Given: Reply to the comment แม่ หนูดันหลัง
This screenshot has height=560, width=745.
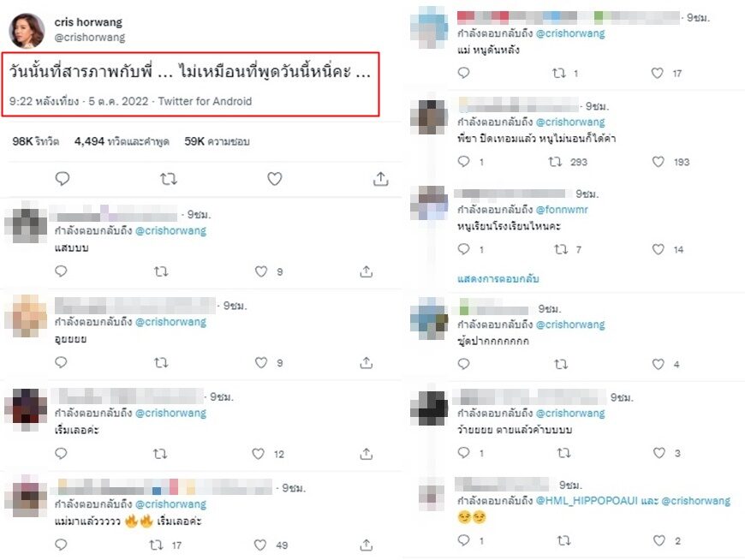Looking at the screenshot, I should coord(464,73).
